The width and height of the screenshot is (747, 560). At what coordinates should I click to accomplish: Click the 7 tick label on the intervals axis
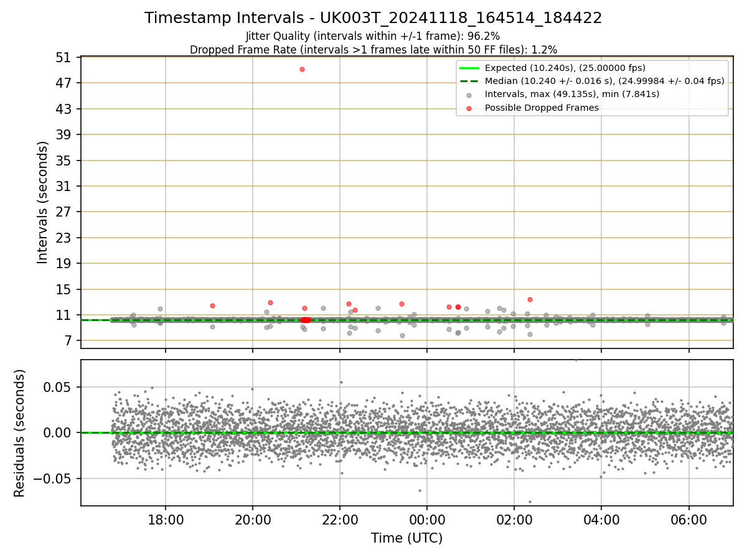(70, 342)
